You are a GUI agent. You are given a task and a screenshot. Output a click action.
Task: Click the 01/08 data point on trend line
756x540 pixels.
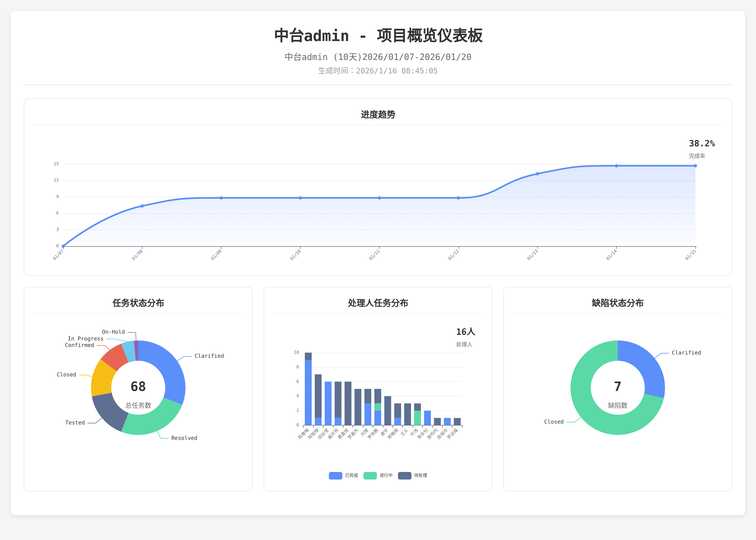pyautogui.click(x=142, y=206)
